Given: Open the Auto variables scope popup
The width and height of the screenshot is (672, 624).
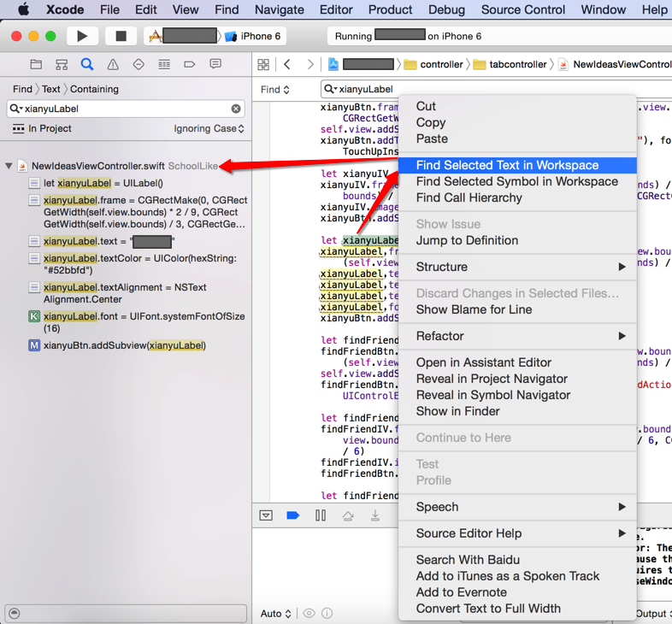Looking at the screenshot, I should pyautogui.click(x=275, y=614).
